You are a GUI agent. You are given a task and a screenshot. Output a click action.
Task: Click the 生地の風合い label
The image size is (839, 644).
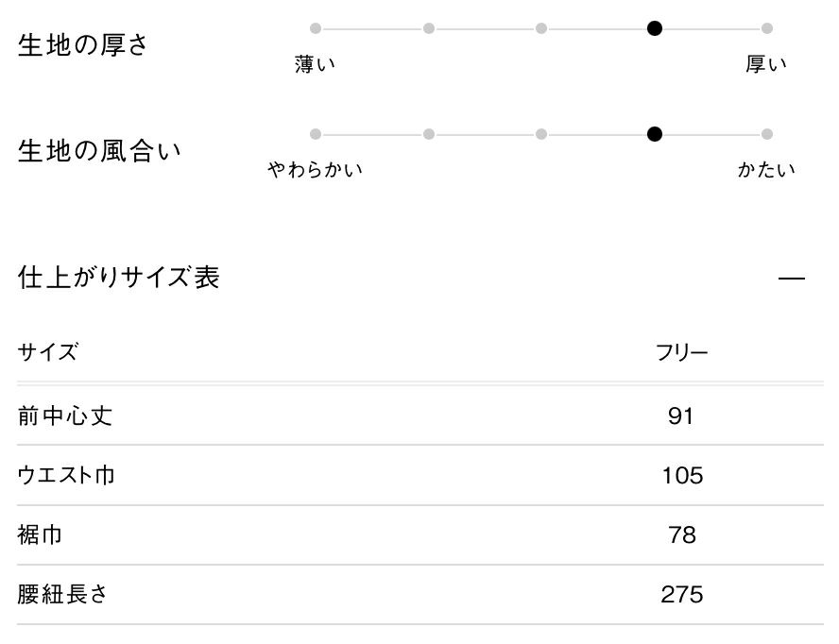pos(99,151)
